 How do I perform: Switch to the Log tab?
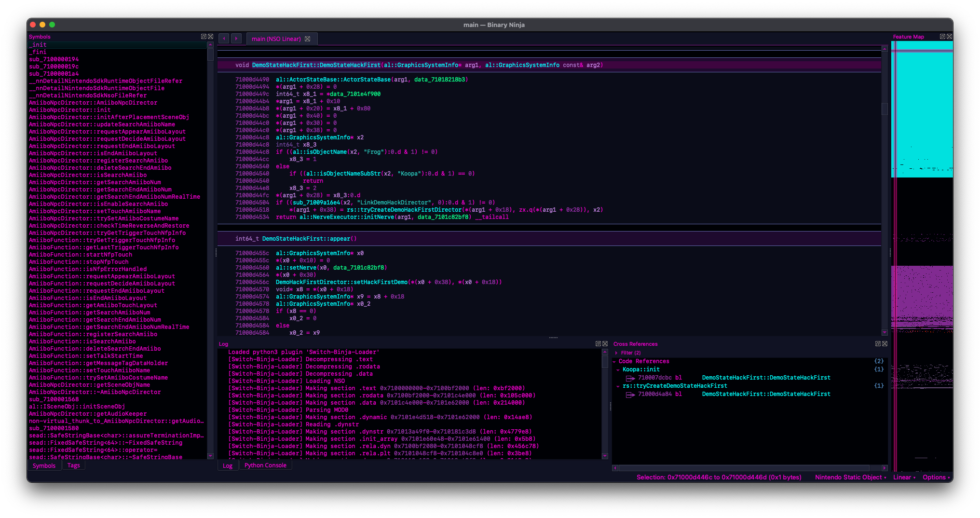coord(228,465)
